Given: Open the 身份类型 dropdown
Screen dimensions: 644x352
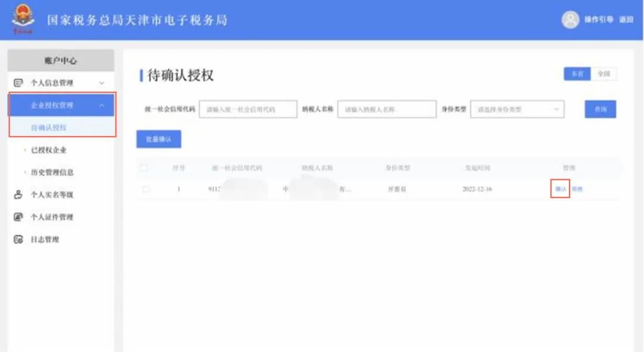Looking at the screenshot, I should pos(516,110).
